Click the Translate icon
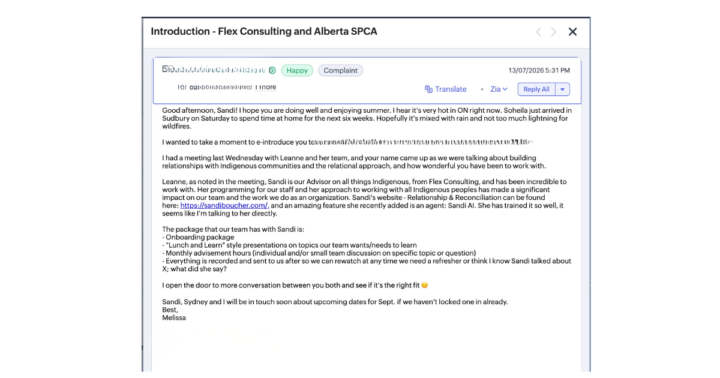The width and height of the screenshot is (720, 378). (x=428, y=89)
